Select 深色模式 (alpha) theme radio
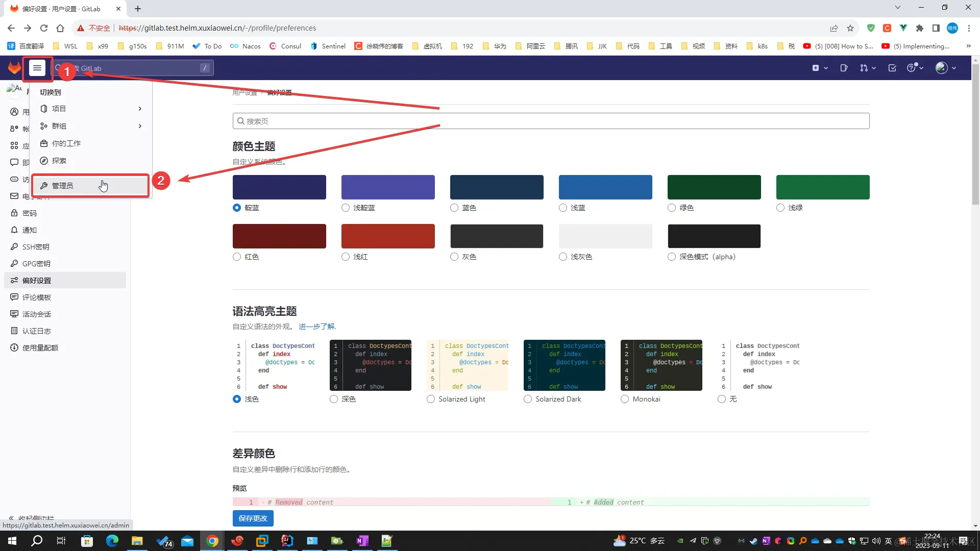This screenshot has width=980, height=551. [x=672, y=257]
